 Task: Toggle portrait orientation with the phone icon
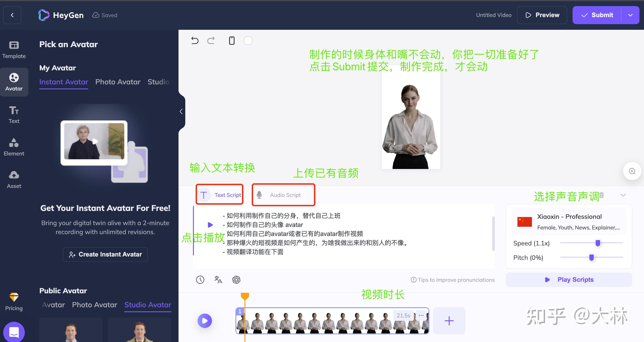(x=231, y=40)
